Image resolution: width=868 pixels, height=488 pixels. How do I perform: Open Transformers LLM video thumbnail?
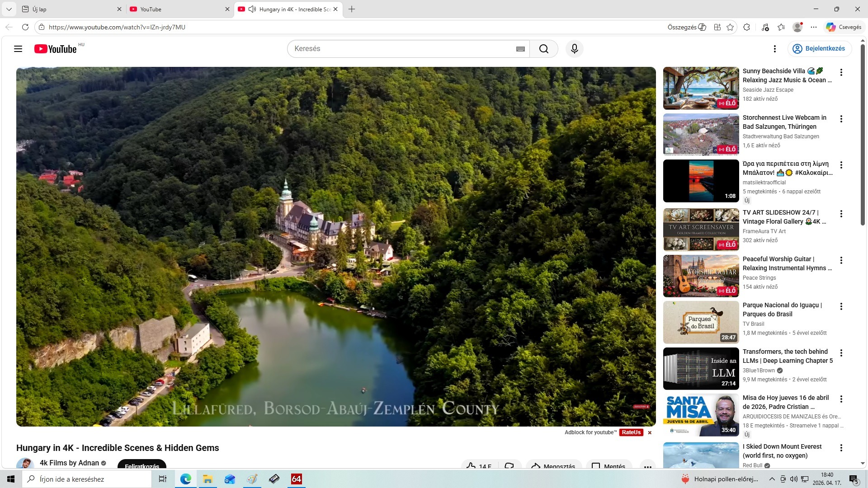pos(701,369)
